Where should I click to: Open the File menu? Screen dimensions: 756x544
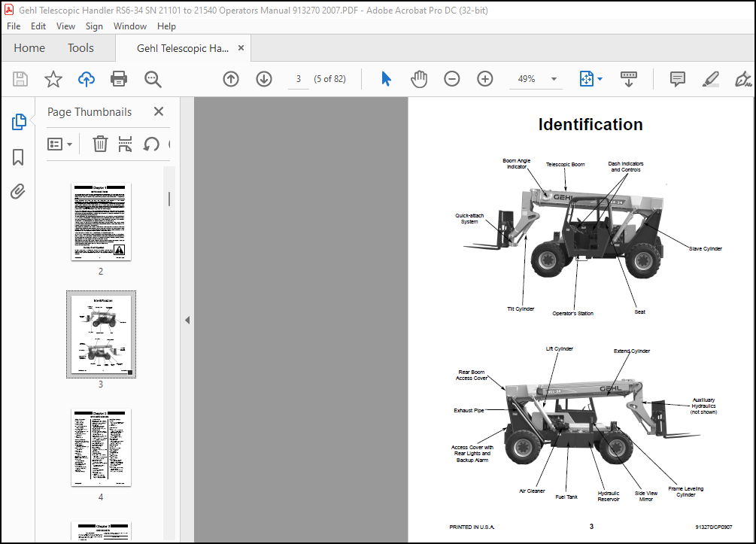14,26
